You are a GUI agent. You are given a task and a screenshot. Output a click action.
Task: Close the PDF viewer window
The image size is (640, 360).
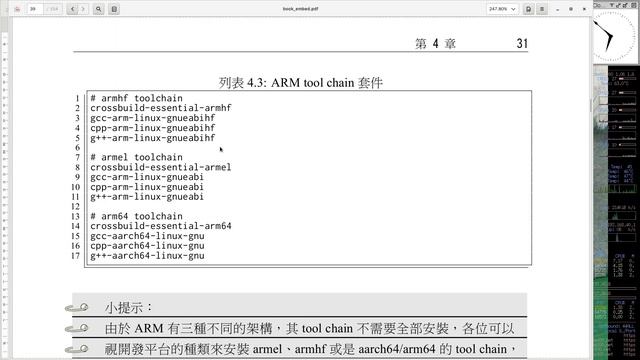click(584, 9)
